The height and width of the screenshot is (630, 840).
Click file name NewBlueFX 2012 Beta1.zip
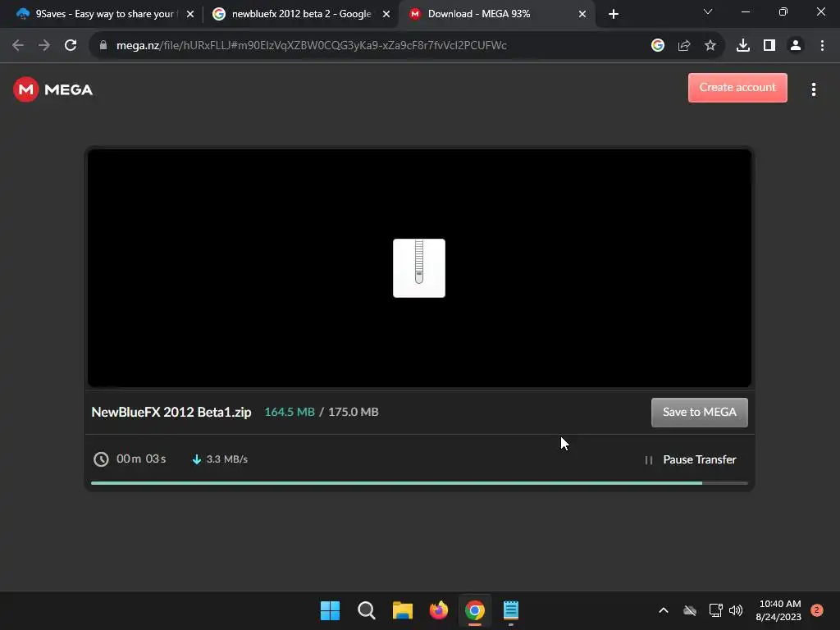[x=171, y=412]
